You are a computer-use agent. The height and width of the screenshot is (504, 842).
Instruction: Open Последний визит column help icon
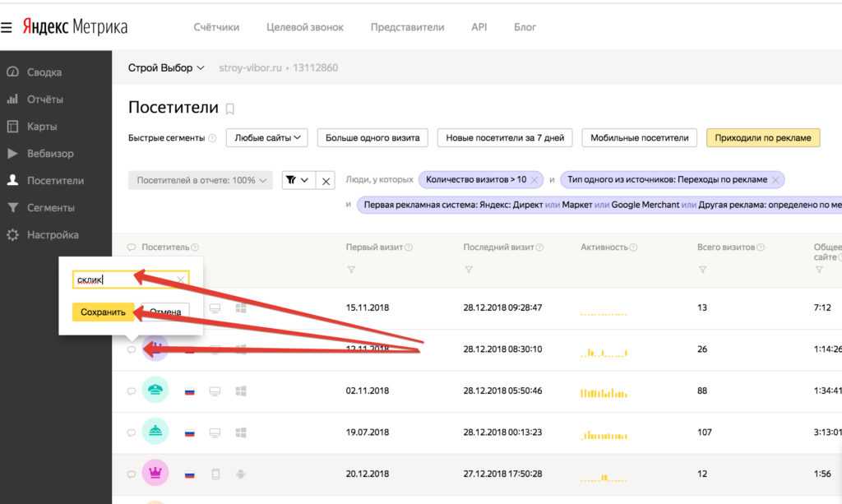click(x=539, y=247)
